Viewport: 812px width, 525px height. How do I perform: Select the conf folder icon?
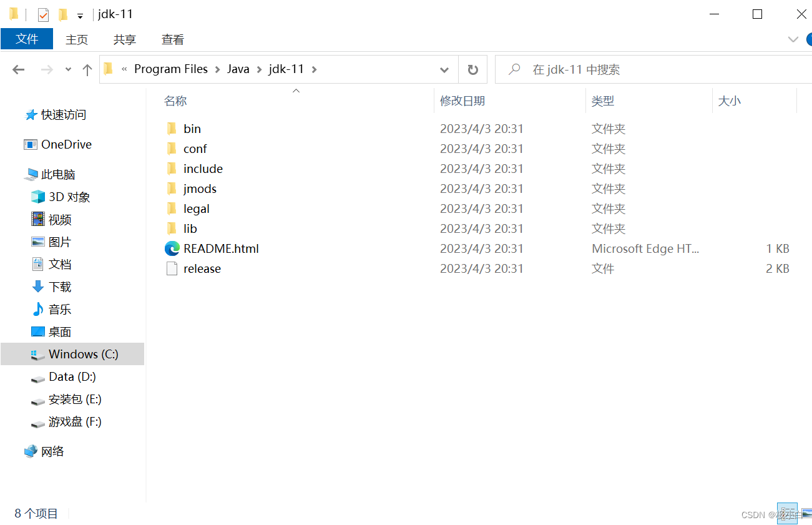172,149
